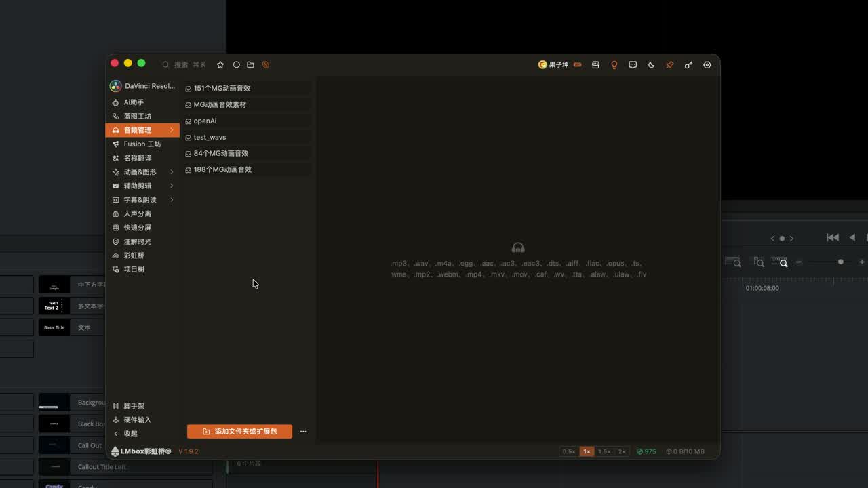Expand 字幕&朗读 chevron
This screenshot has width=868, height=488.
172,200
